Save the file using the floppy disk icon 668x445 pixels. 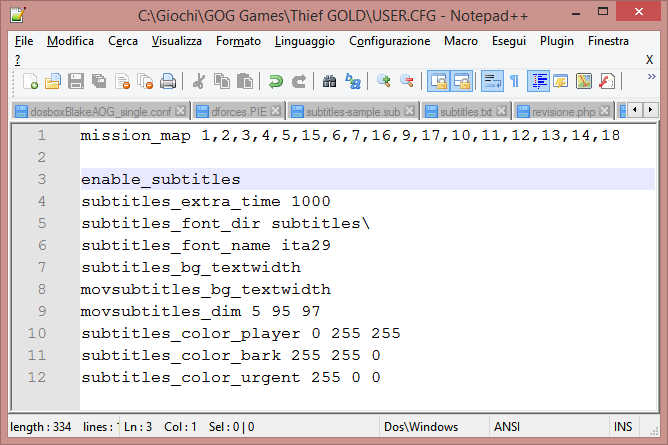(76, 81)
